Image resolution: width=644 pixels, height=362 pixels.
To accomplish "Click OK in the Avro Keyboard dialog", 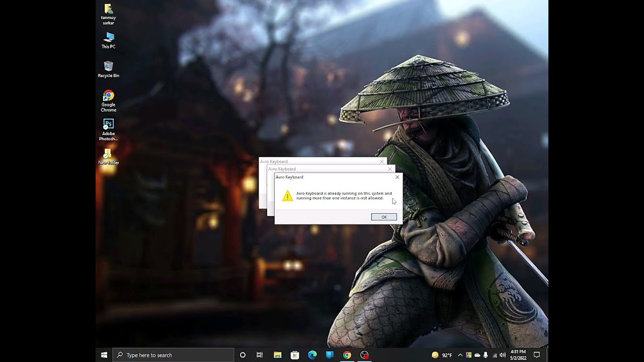I will [384, 217].
